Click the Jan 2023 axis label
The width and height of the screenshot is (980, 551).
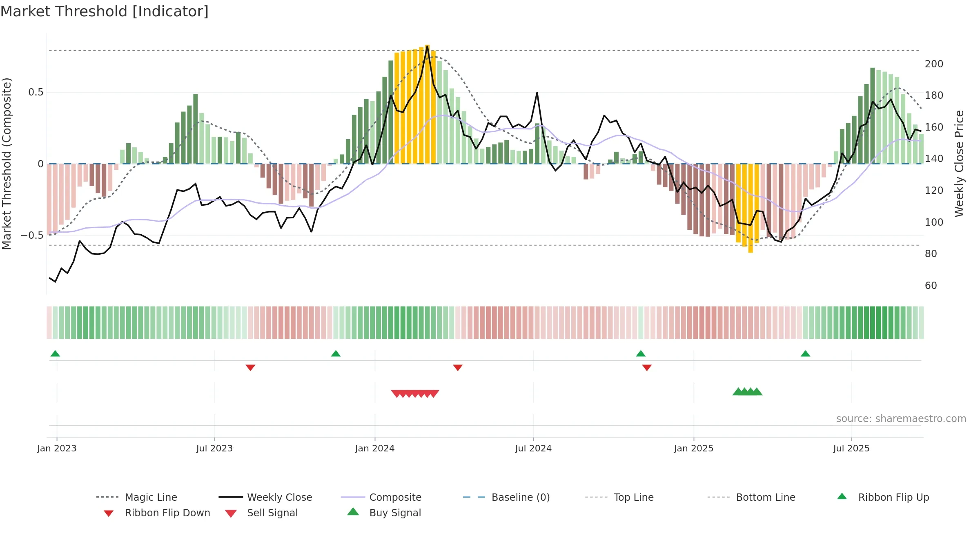click(57, 448)
